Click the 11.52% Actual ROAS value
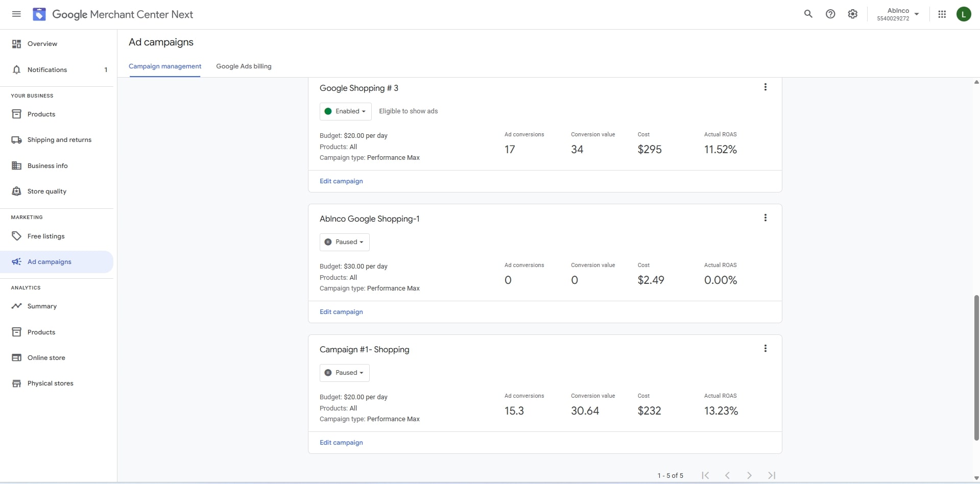 (x=721, y=150)
